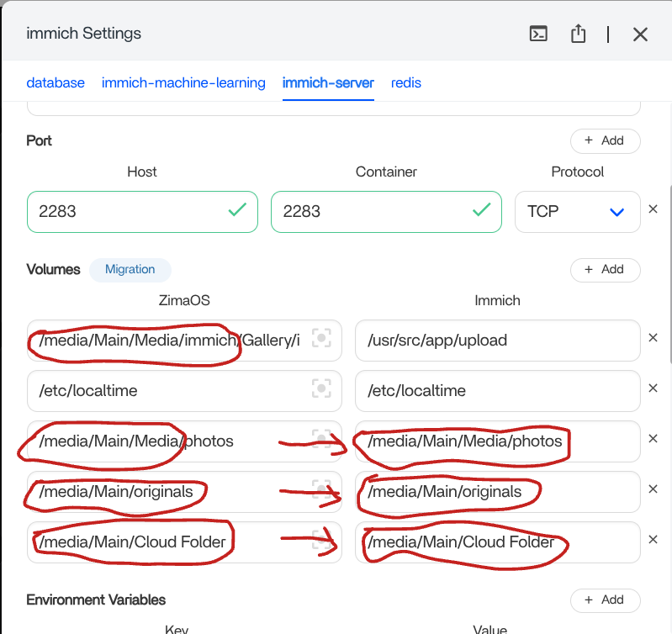Switch to the database tab
The height and width of the screenshot is (634, 672).
[56, 82]
